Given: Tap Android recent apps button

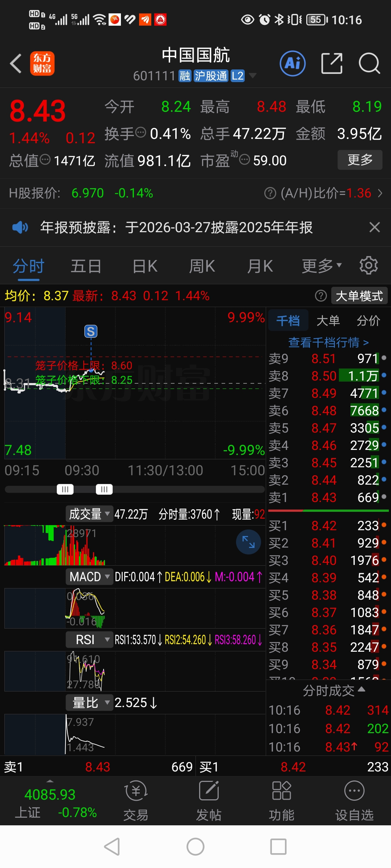Looking at the screenshot, I should (x=278, y=847).
